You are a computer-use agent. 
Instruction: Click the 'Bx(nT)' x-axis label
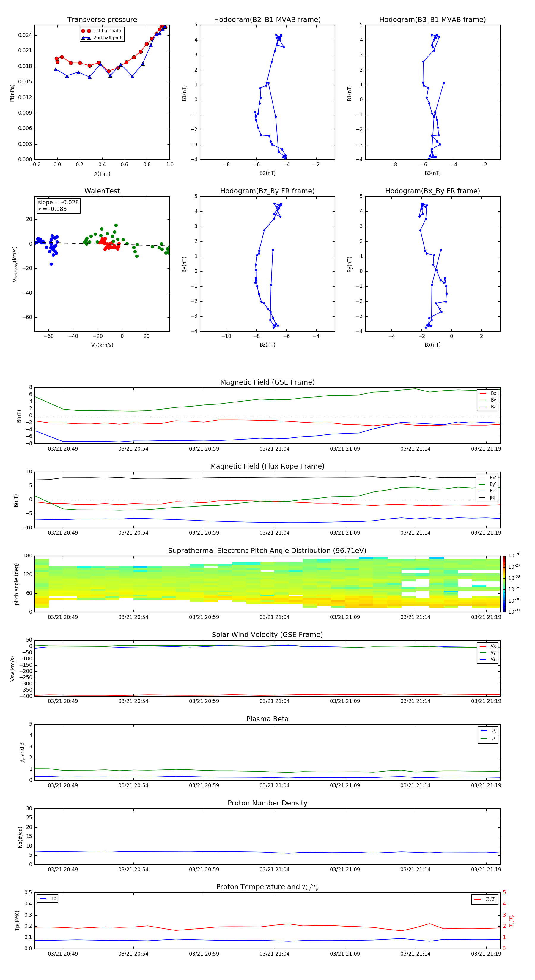(x=432, y=345)
